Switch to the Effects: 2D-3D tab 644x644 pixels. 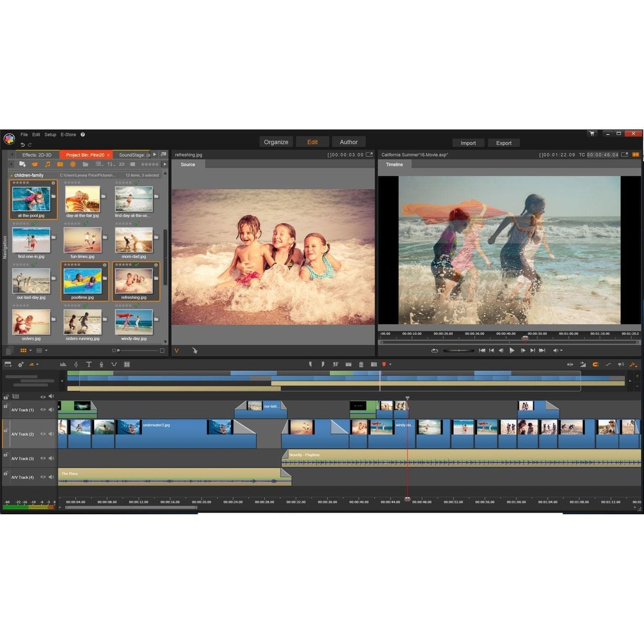38,155
